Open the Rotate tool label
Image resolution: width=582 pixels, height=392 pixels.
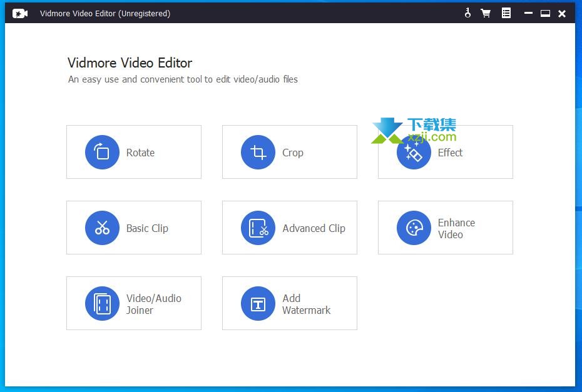point(140,153)
